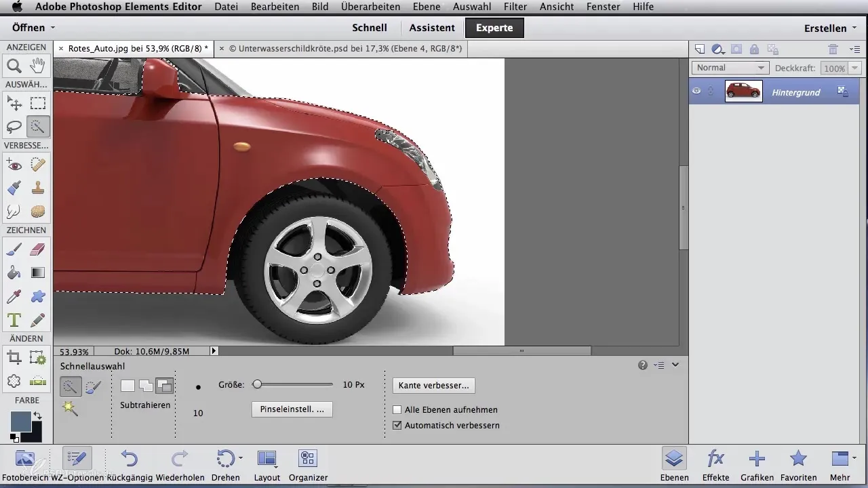The height and width of the screenshot is (488, 868).
Task: Open the Organizer
Action: tap(308, 465)
